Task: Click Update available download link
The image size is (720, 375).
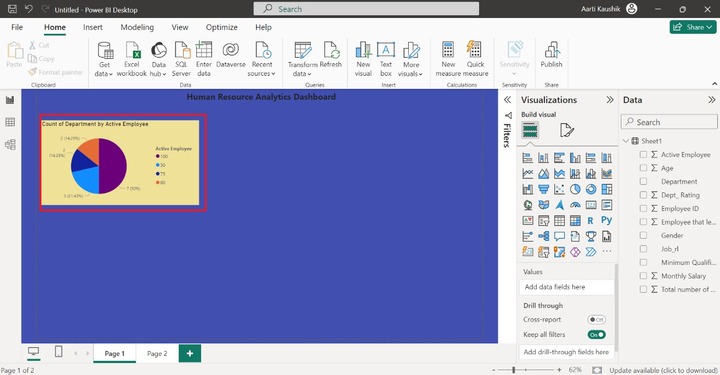Action: coord(663,370)
